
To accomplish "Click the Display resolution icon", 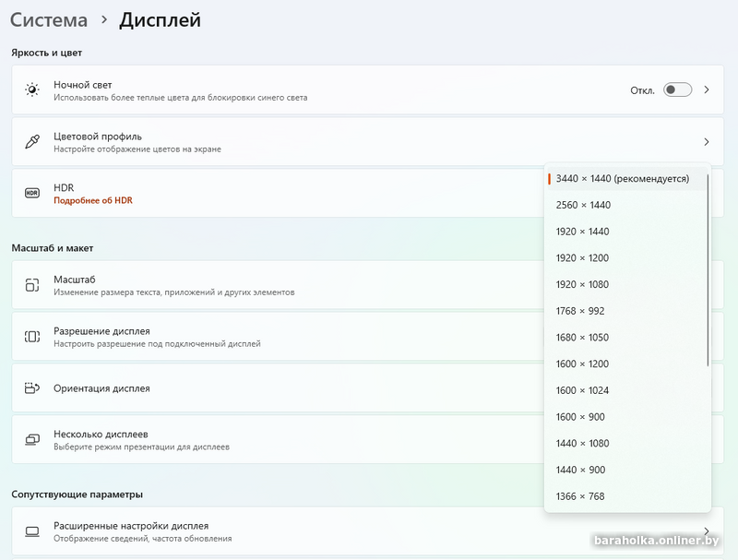I will (x=32, y=337).
